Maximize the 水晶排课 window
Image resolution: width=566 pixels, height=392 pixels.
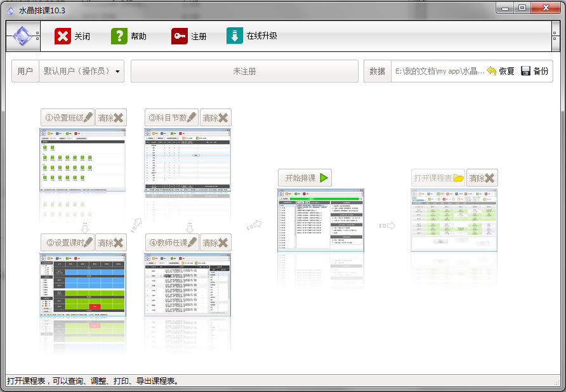522,8
